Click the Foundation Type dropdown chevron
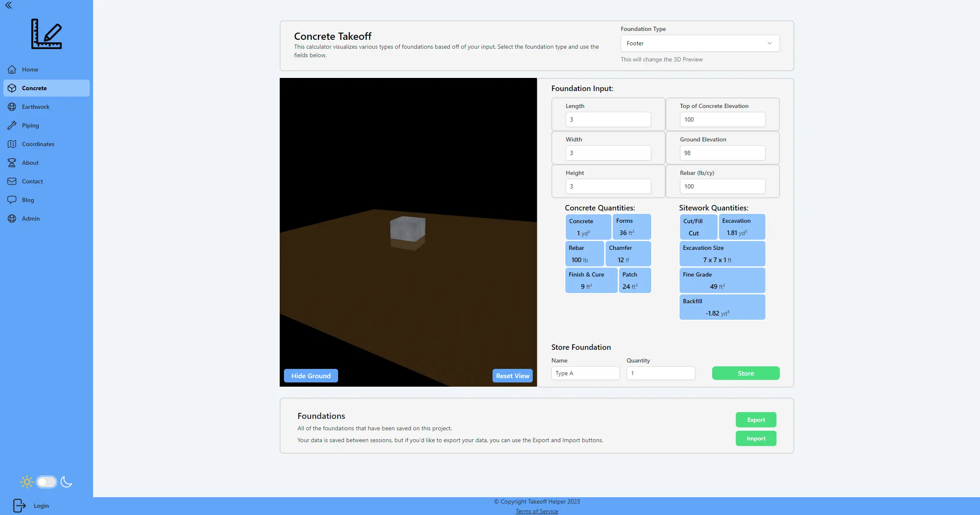 (x=769, y=43)
